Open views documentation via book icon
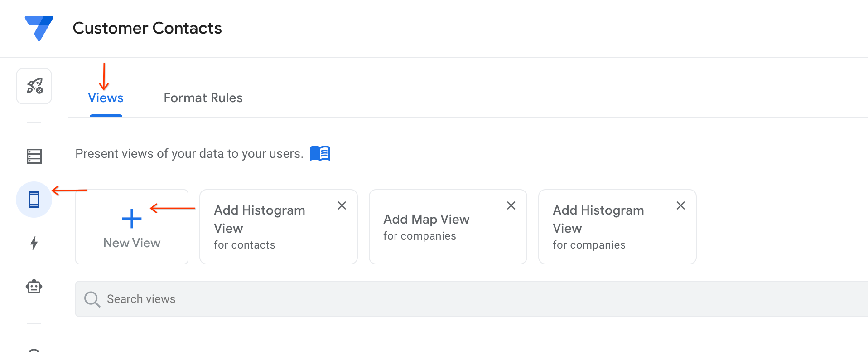 (x=320, y=153)
